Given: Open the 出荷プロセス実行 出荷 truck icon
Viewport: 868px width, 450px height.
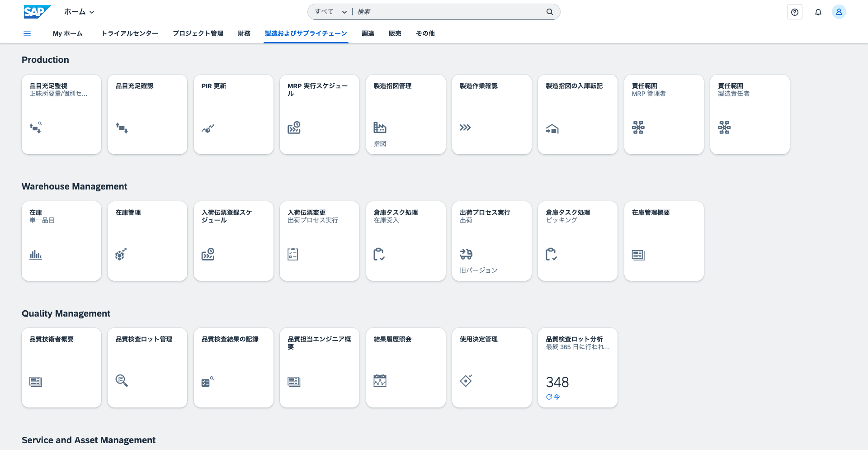Looking at the screenshot, I should tap(466, 254).
